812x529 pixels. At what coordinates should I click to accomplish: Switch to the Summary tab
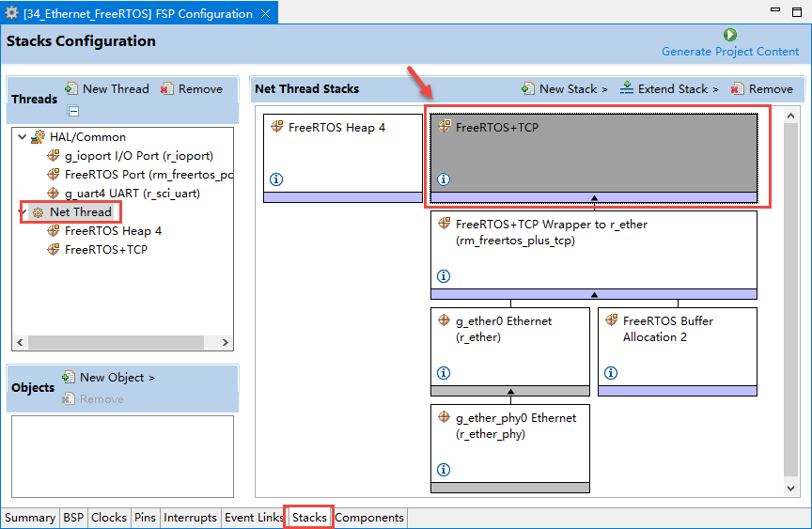[30, 518]
